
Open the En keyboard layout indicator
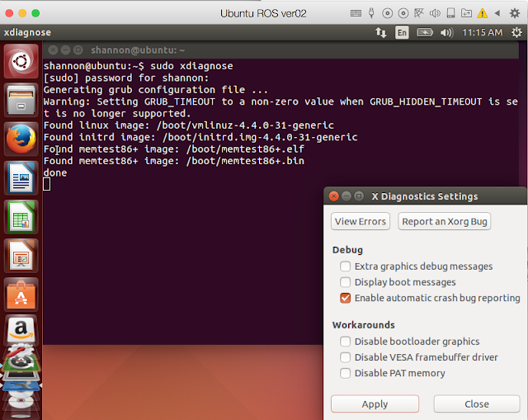(402, 33)
